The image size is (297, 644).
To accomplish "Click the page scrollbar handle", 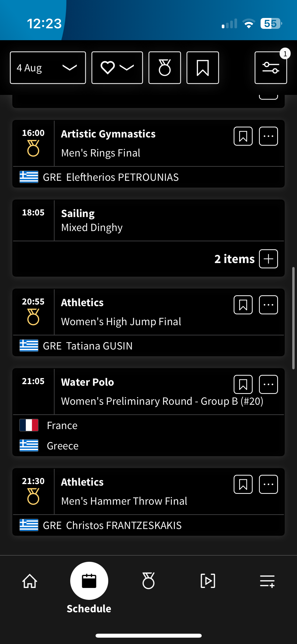I will click(x=293, y=318).
